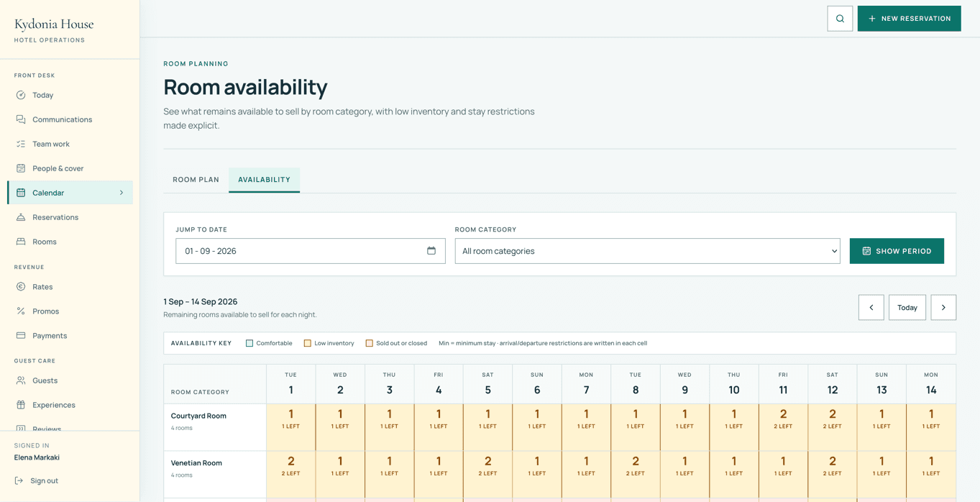Select Courtyard Room cell for Wed 2
This screenshot has height=502, width=980.
[340, 427]
